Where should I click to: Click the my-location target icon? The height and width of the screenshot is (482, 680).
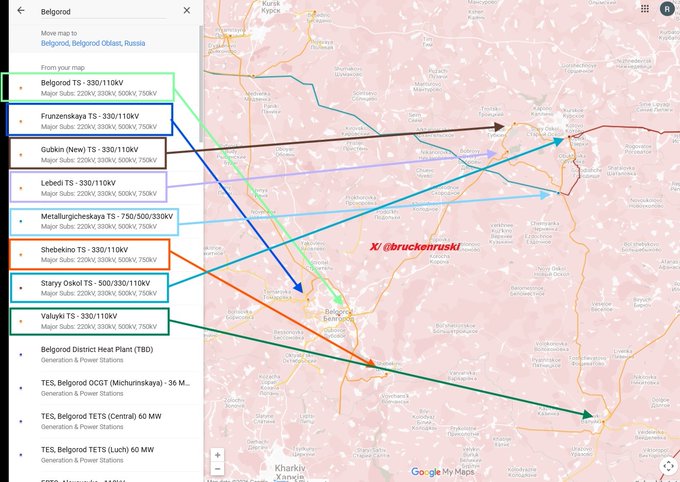coord(668,466)
